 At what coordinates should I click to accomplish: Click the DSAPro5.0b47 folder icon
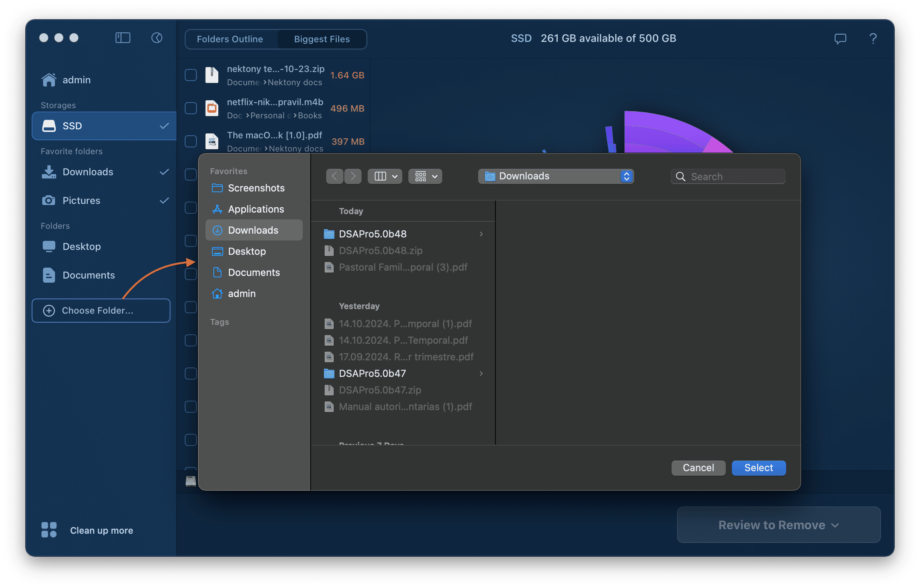pos(329,373)
